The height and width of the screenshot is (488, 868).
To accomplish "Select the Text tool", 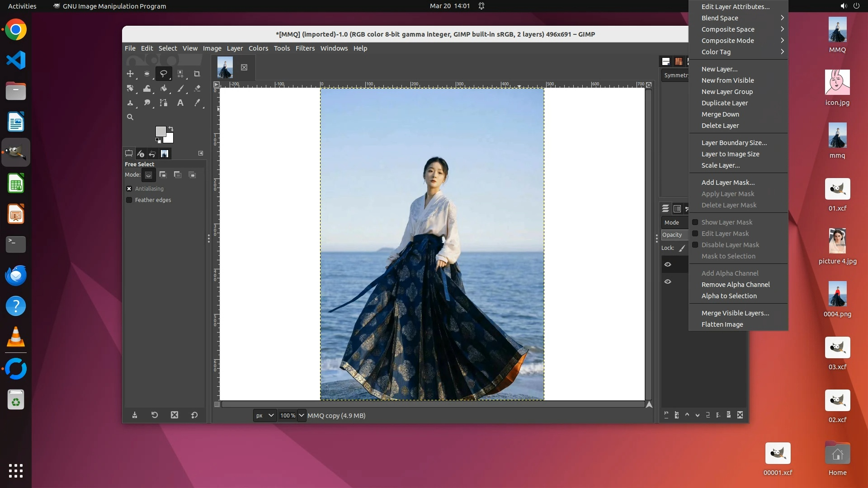I will pos(180,103).
